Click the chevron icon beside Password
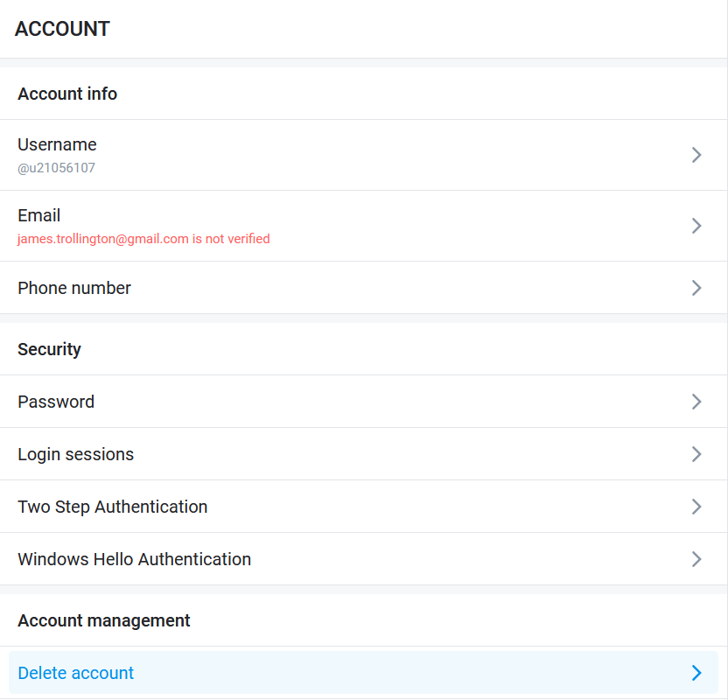This screenshot has width=728, height=700. click(696, 402)
